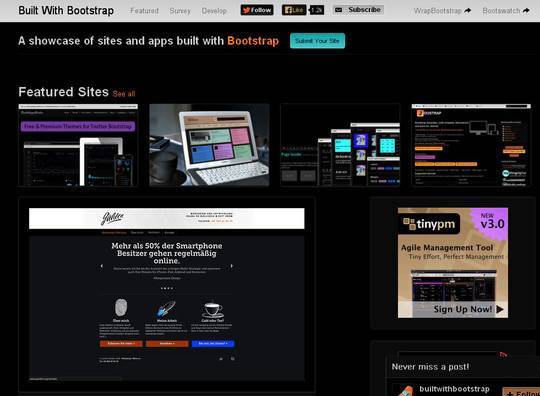
Task: Click the rocket icon in the preview
Action: point(167,308)
